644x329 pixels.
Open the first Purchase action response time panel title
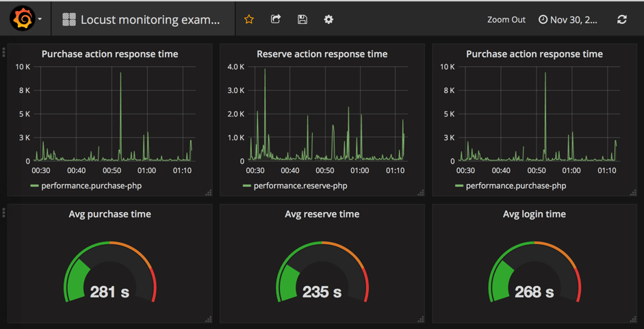point(110,54)
